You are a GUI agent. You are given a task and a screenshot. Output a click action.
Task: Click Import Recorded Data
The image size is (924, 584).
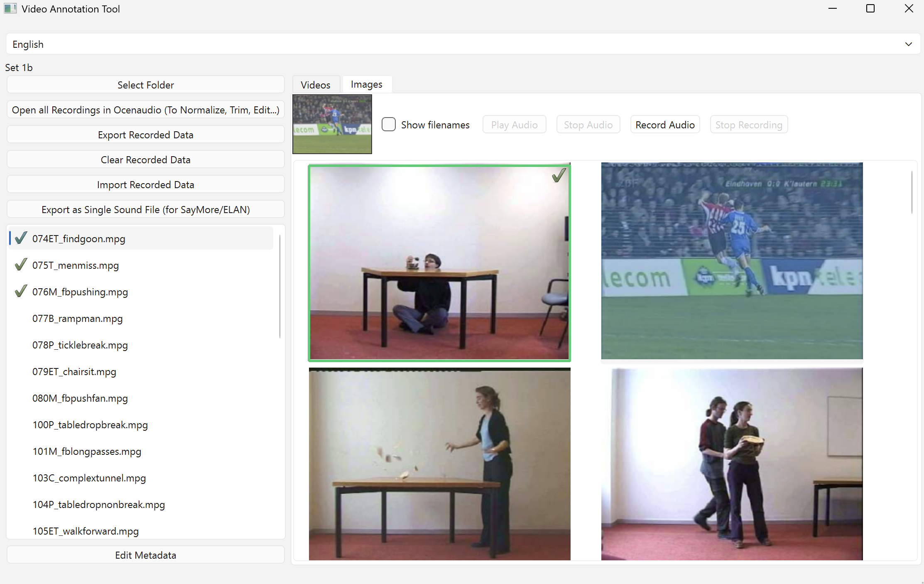[145, 184]
